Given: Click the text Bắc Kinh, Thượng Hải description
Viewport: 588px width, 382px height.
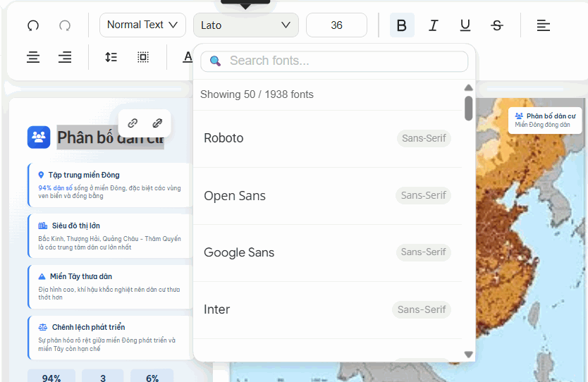Looking at the screenshot, I should coord(109,243).
